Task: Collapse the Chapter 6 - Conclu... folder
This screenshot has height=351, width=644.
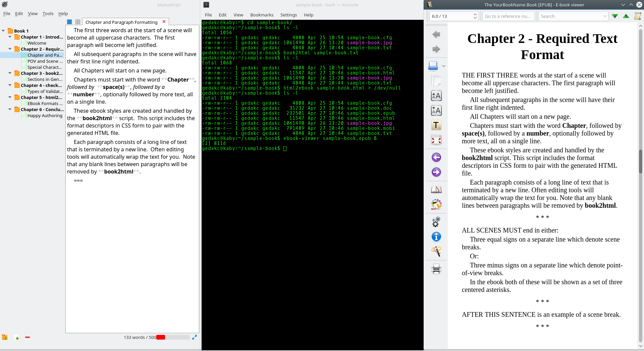Action: click(x=10, y=109)
